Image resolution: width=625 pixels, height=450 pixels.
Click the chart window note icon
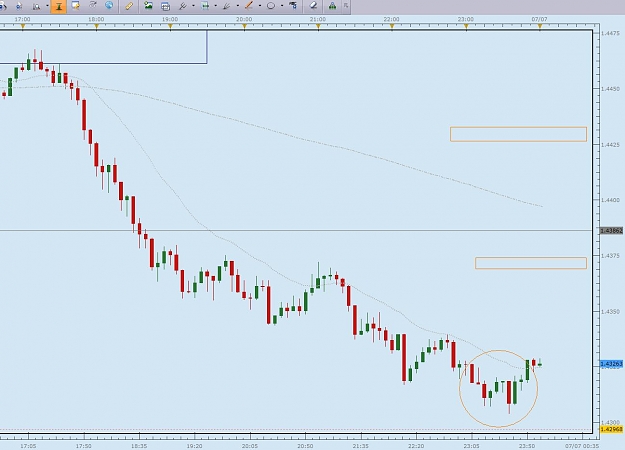pos(75,6)
